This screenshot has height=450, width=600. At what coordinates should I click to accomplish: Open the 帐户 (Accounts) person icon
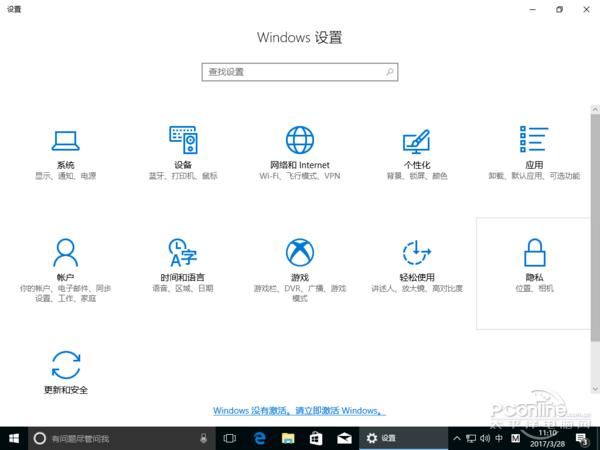click(66, 251)
